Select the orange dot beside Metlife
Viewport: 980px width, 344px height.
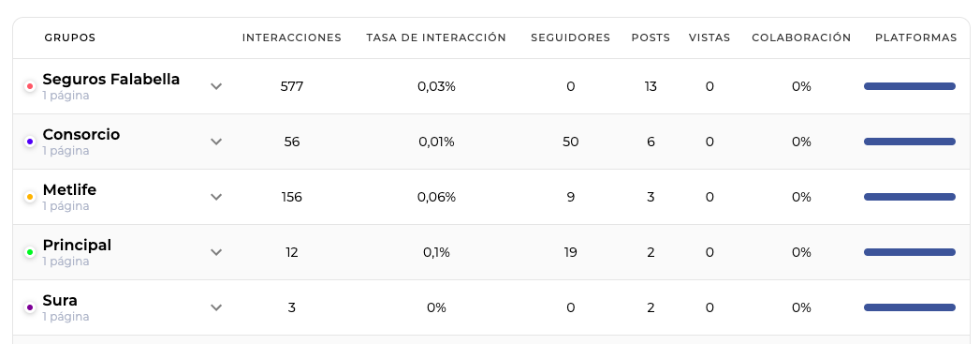[x=29, y=197]
